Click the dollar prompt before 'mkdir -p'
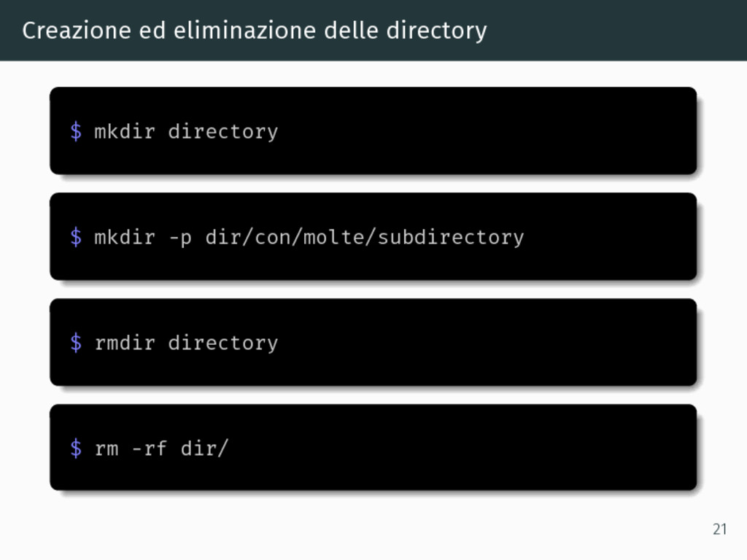Screen dimensions: 747x560 click(76, 237)
